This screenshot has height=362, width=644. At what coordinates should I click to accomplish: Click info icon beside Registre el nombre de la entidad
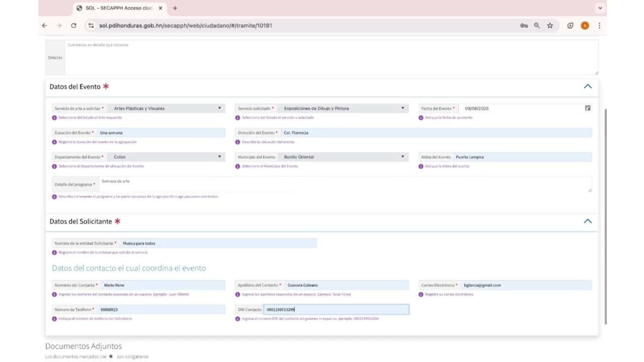click(54, 252)
